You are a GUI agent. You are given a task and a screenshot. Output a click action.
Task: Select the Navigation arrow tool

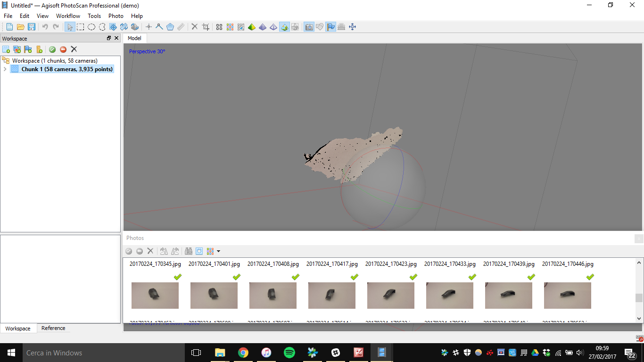[x=70, y=27]
